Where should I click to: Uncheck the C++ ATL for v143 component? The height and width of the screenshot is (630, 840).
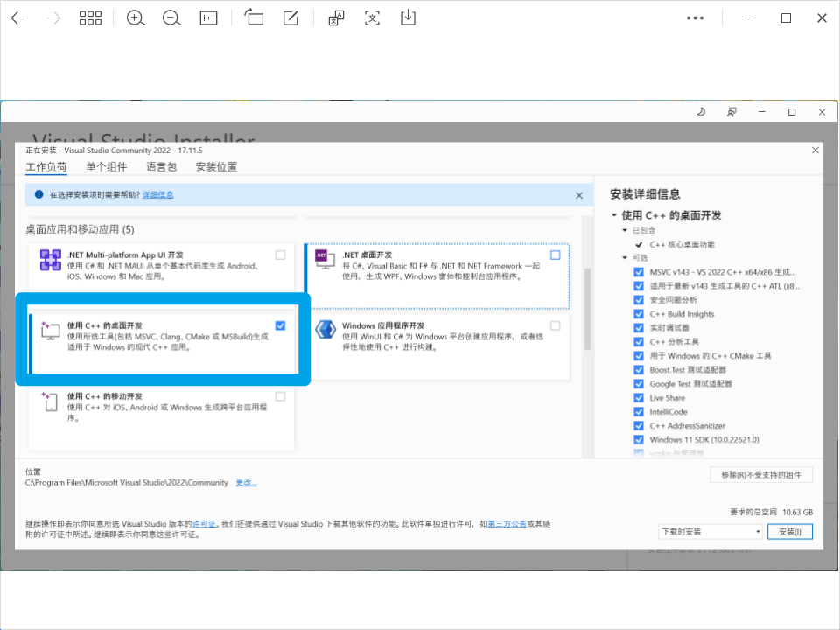click(x=639, y=286)
